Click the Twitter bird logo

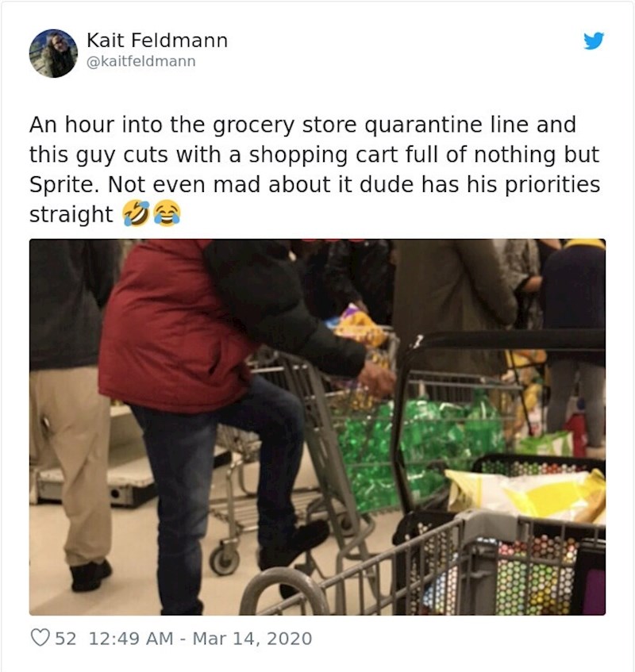pyautogui.click(x=594, y=40)
